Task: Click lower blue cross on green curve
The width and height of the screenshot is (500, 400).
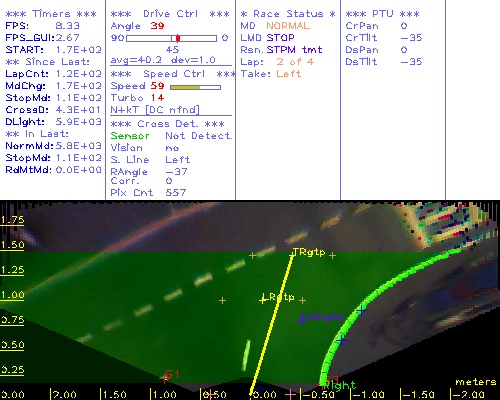Action: click(x=341, y=341)
